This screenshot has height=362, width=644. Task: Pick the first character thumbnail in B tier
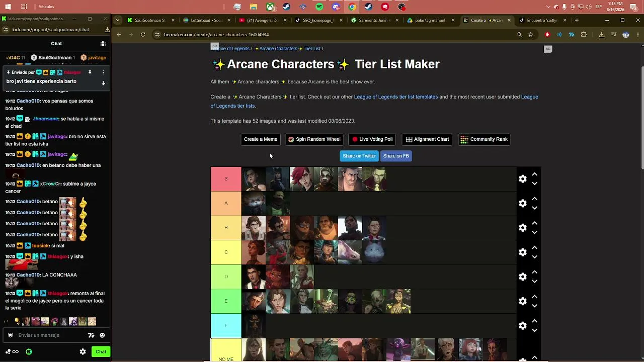[254, 228]
